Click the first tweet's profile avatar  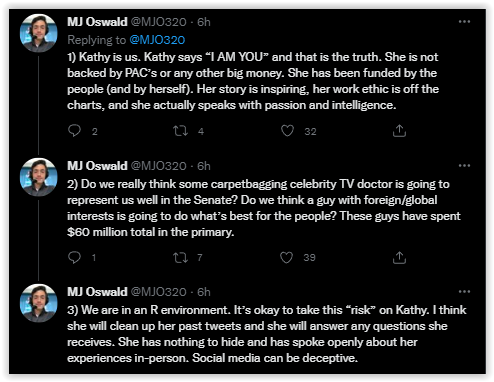point(39,33)
